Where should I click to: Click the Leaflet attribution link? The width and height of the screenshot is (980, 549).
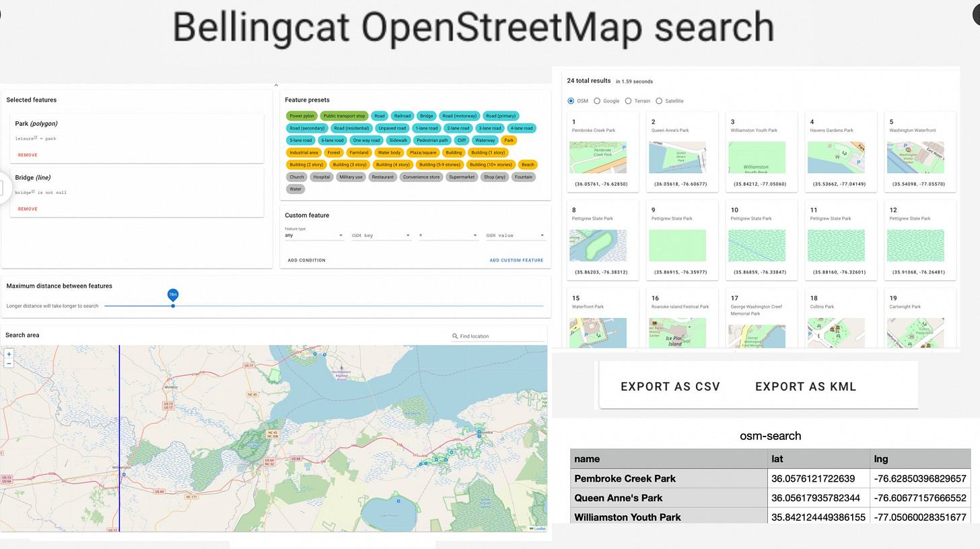(x=538, y=529)
